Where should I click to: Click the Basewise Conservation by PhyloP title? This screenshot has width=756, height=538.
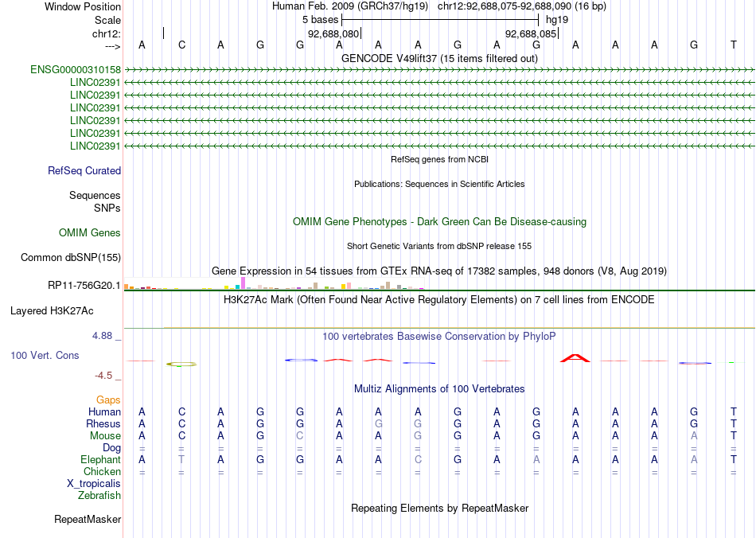439,336
